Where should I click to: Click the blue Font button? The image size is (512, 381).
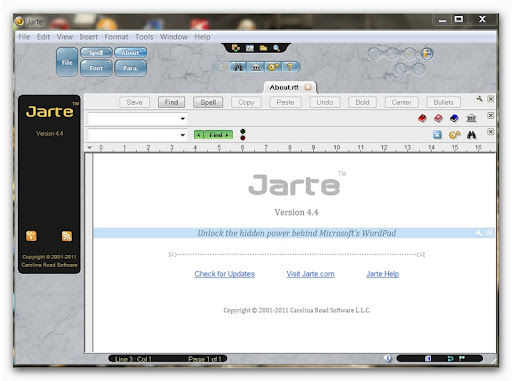click(96, 68)
